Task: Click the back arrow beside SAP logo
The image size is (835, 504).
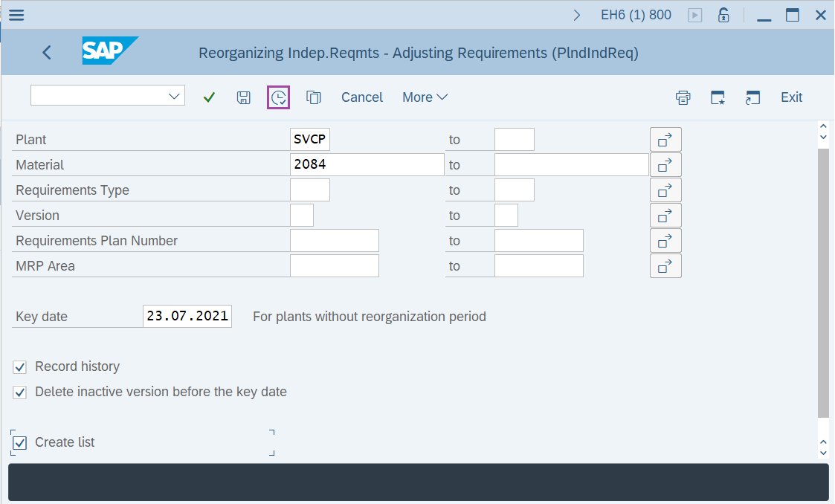Action: coord(47,52)
